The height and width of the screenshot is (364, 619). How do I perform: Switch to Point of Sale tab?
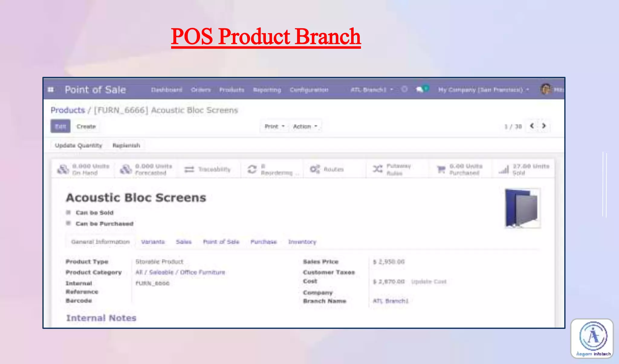[x=221, y=242]
